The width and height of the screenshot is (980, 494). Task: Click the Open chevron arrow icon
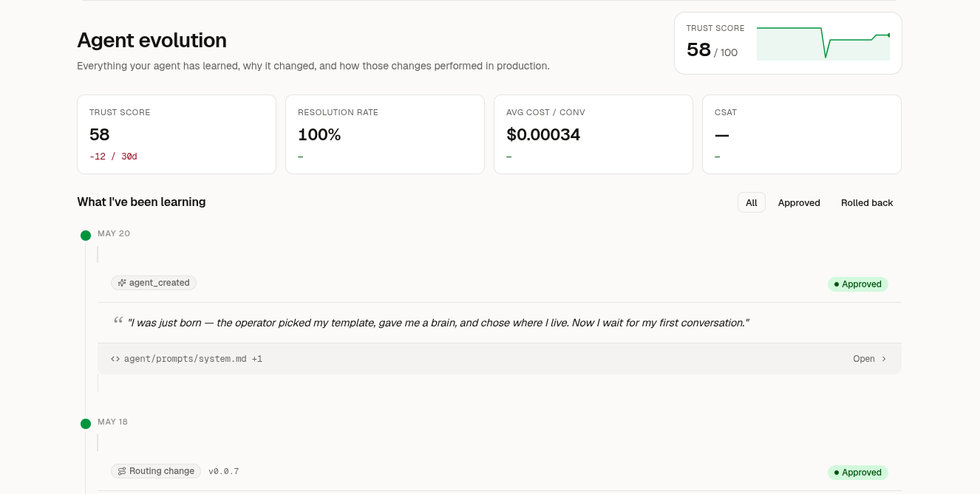[x=884, y=359]
